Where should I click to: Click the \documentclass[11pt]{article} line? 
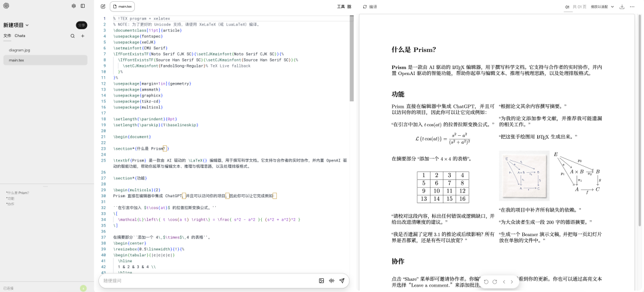[147, 30]
